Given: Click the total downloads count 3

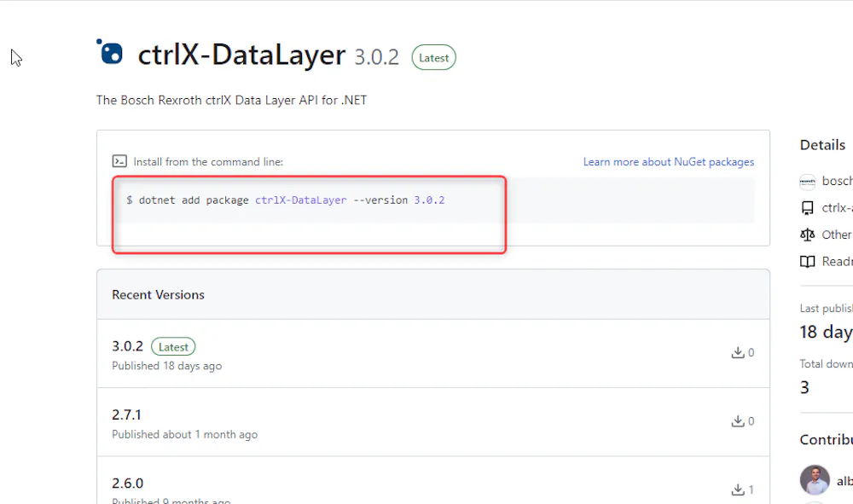Looking at the screenshot, I should [804, 387].
